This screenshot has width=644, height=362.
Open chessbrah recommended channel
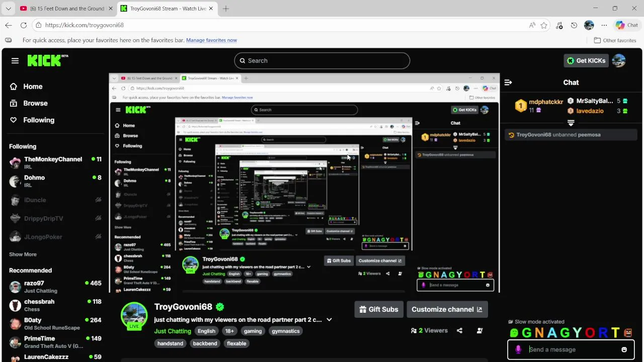click(55, 305)
